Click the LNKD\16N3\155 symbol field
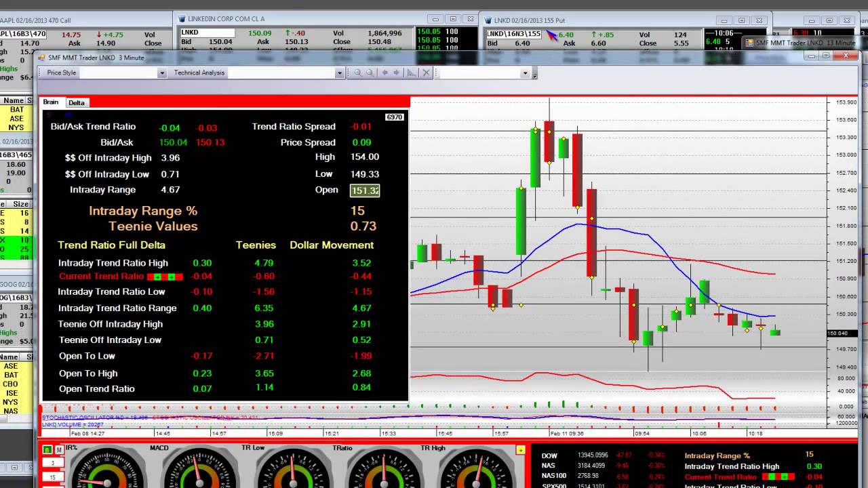The width and height of the screenshot is (868, 488). (x=514, y=34)
